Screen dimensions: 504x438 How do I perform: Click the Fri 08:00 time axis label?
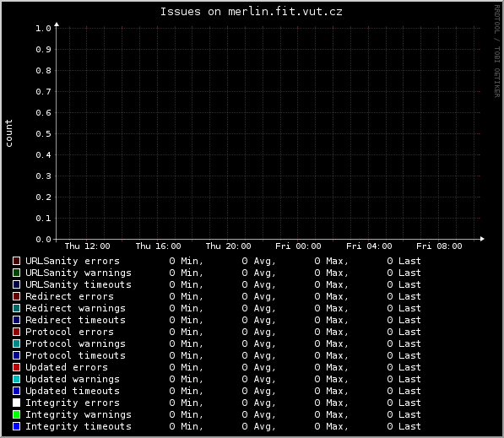pos(439,246)
